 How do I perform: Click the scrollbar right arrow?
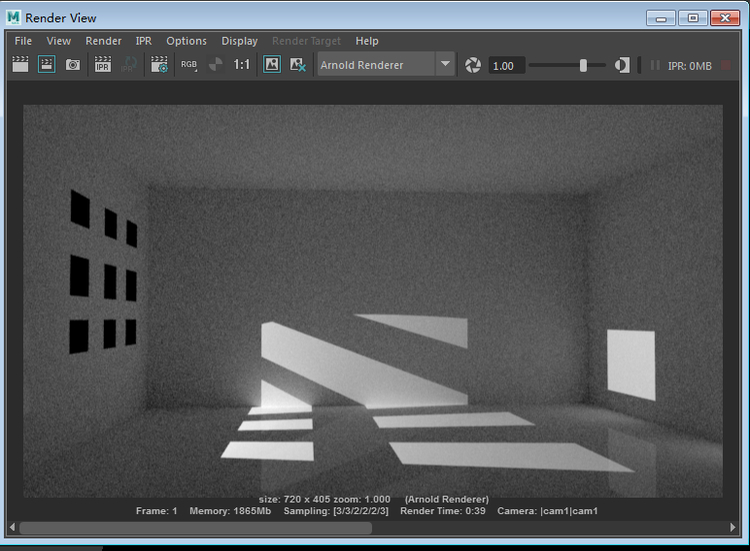(x=733, y=527)
